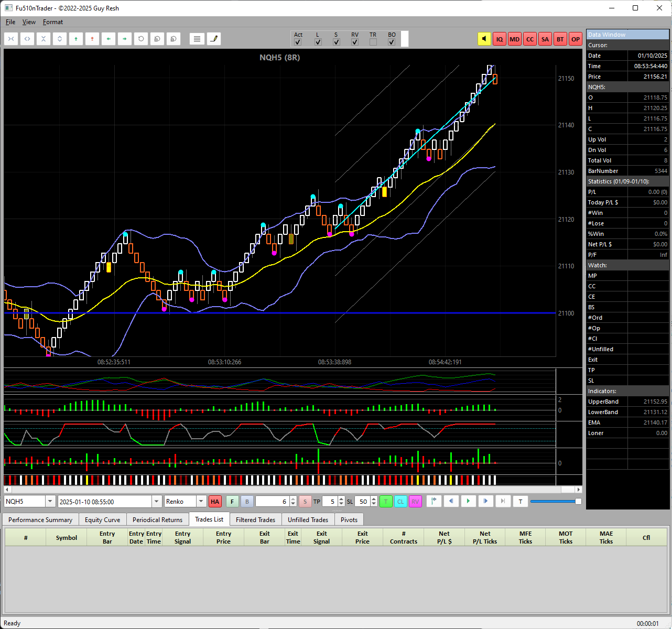Click the horizontal compress chart icon
The height and width of the screenshot is (629, 672).
[x=11, y=39]
